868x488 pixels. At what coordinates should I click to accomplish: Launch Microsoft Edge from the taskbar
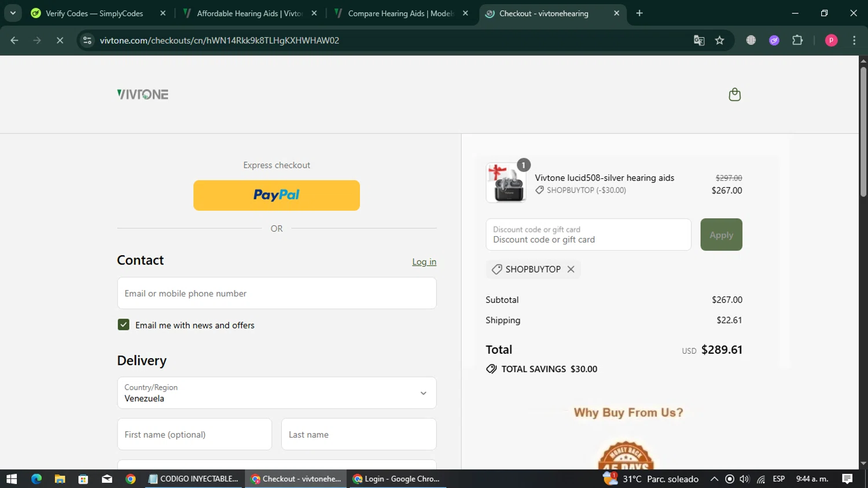click(36, 479)
